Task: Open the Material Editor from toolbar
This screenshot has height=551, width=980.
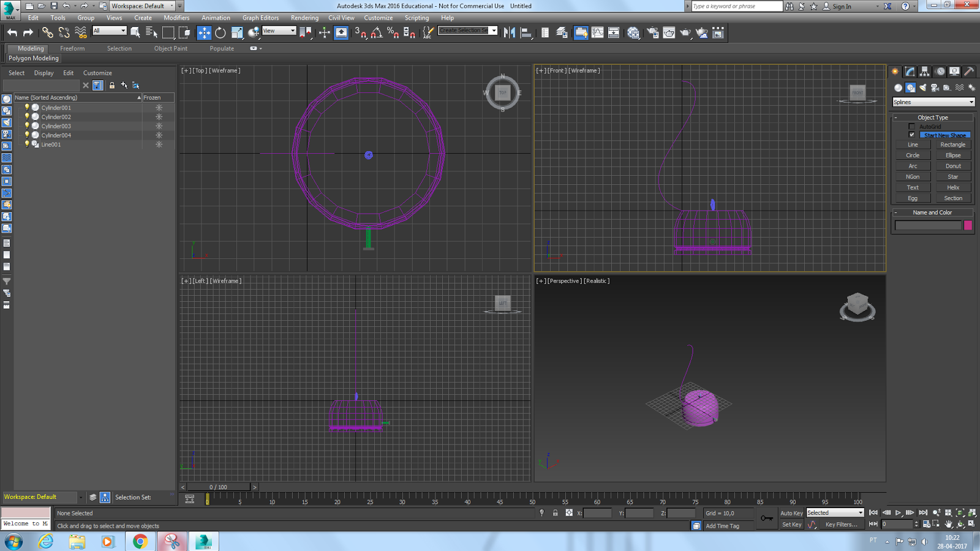Action: pyautogui.click(x=633, y=33)
